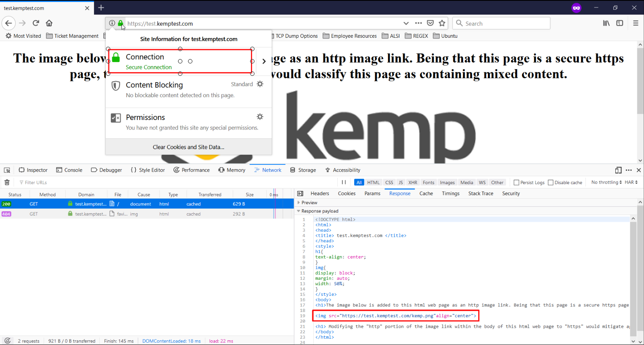Enable the Disable cache checkbox
Image resolution: width=644 pixels, height=345 pixels.
point(551,183)
